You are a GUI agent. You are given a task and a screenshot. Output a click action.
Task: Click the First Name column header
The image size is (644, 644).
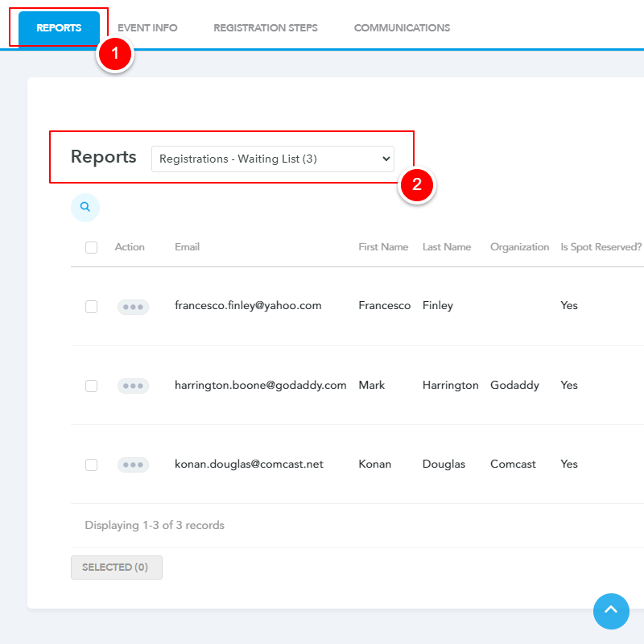(383, 247)
